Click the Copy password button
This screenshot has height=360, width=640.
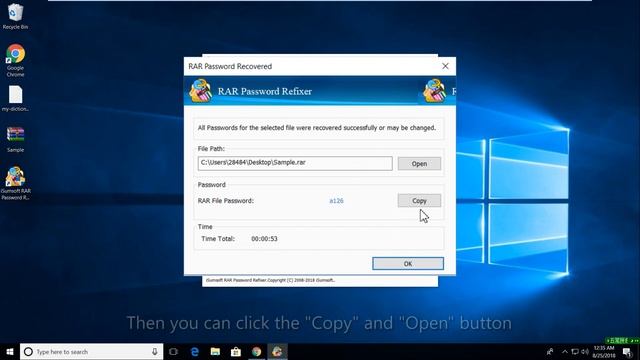pyautogui.click(x=419, y=200)
